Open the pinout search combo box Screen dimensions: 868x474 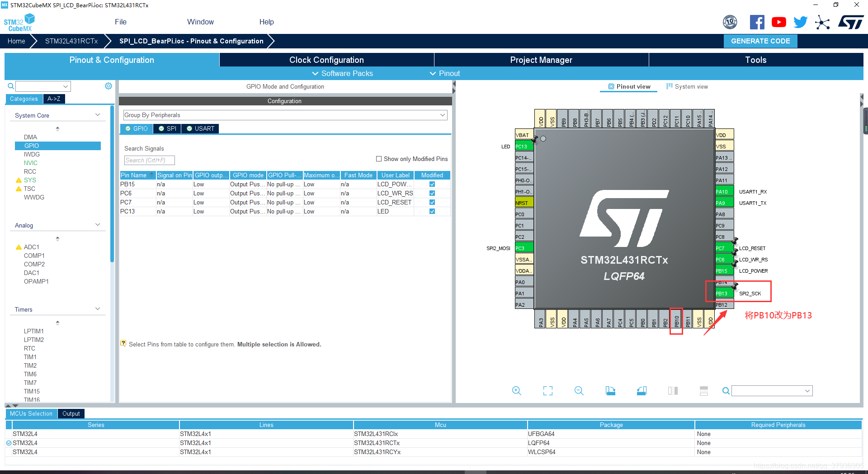pyautogui.click(x=772, y=391)
